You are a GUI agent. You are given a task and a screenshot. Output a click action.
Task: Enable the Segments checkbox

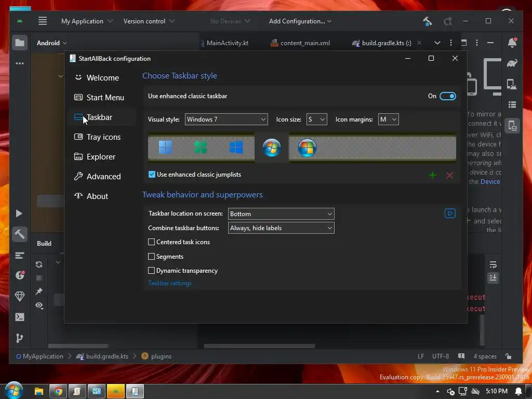(151, 257)
